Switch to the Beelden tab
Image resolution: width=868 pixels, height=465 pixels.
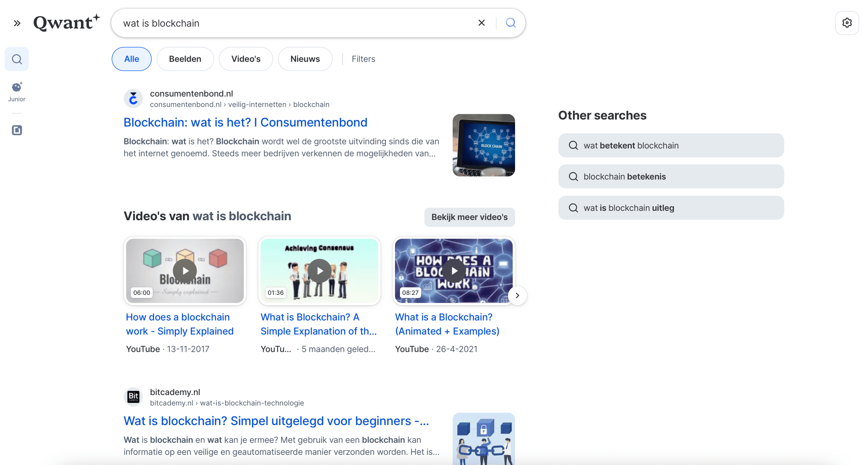(185, 59)
